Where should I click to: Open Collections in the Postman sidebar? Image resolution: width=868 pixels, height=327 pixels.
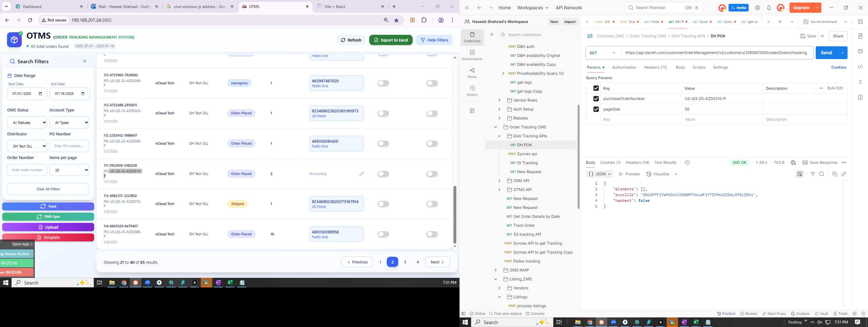[x=472, y=37]
